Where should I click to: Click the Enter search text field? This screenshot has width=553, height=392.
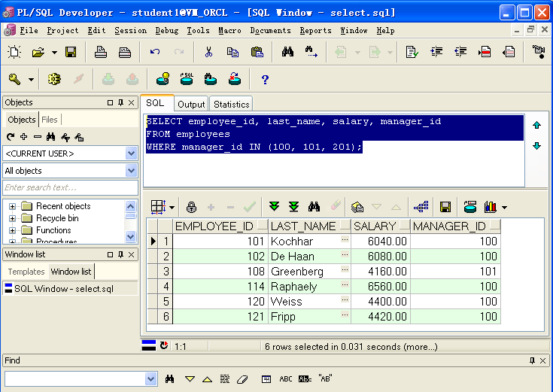tap(70, 187)
